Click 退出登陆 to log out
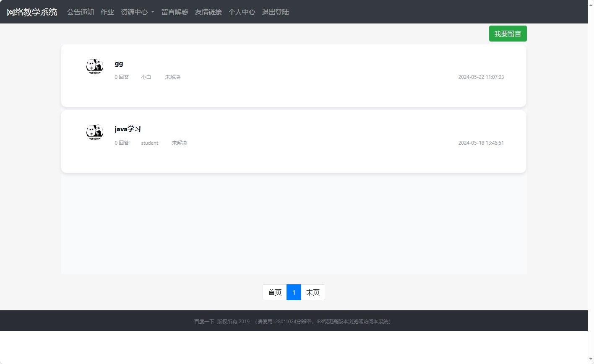Viewport: 594px width, 364px height. coord(275,12)
